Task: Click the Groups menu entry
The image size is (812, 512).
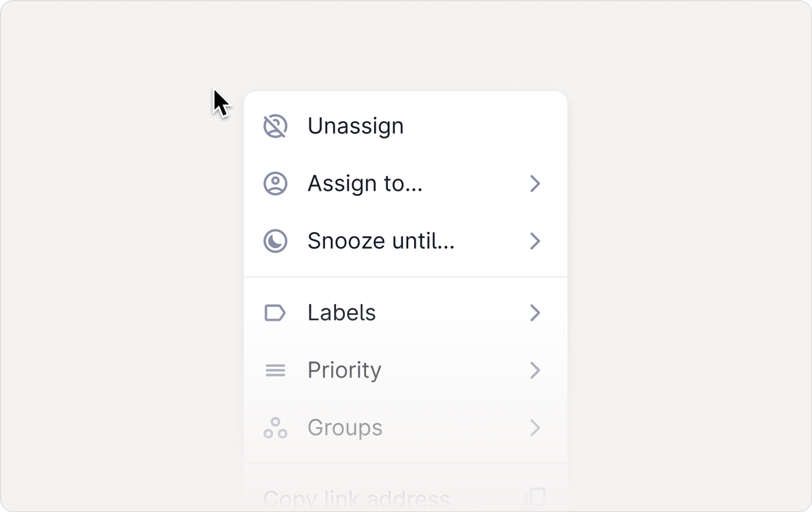Action: point(345,428)
